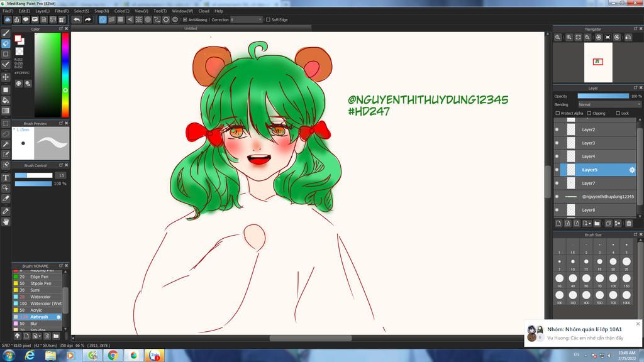Open the Blending mode dropdown
This screenshot has width=644, height=362.
tap(609, 105)
